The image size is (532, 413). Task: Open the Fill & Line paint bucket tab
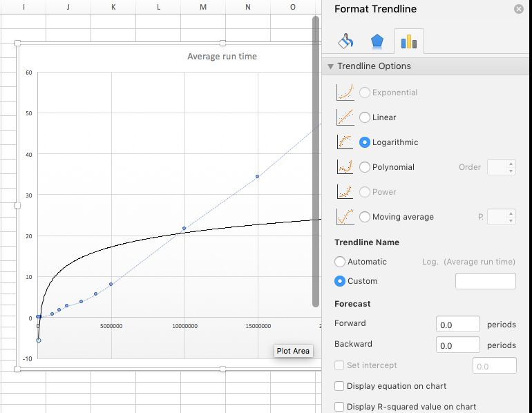click(x=345, y=41)
